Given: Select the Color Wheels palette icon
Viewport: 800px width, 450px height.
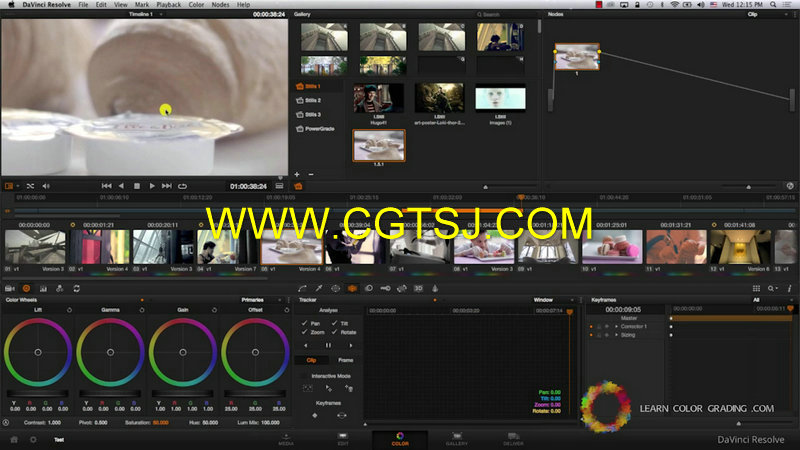Looking at the screenshot, I should [27, 288].
